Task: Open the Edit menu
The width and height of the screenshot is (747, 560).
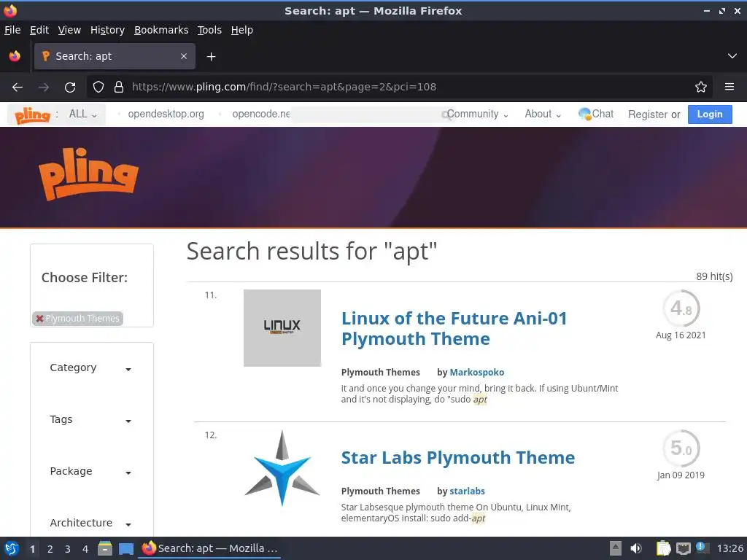Action: point(39,30)
